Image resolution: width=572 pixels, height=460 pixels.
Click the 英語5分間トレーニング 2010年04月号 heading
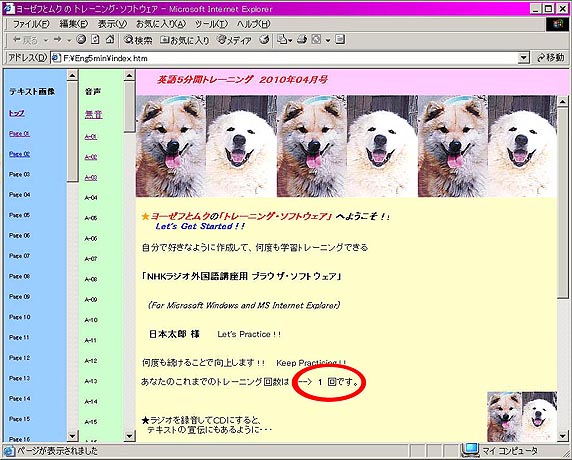click(x=242, y=80)
